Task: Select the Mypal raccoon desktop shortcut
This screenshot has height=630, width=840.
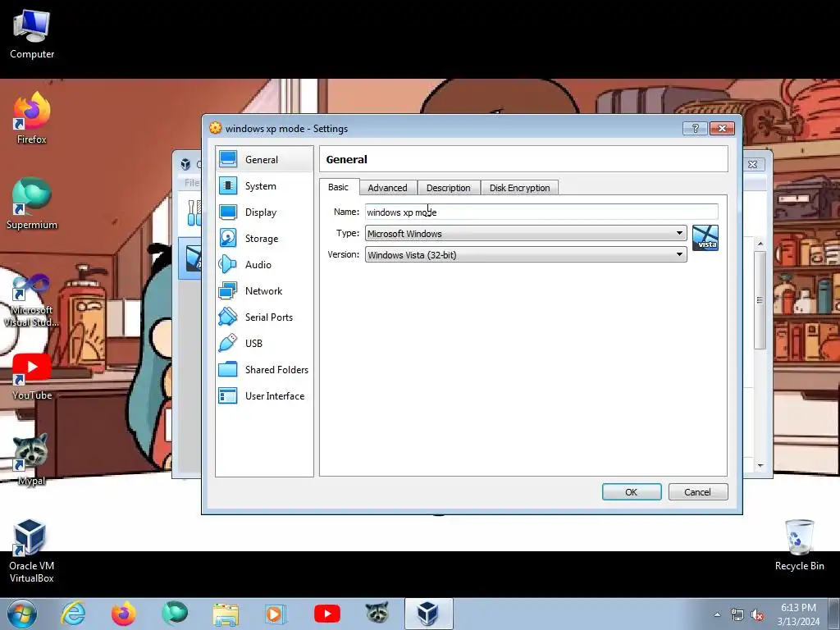Action: point(32,459)
